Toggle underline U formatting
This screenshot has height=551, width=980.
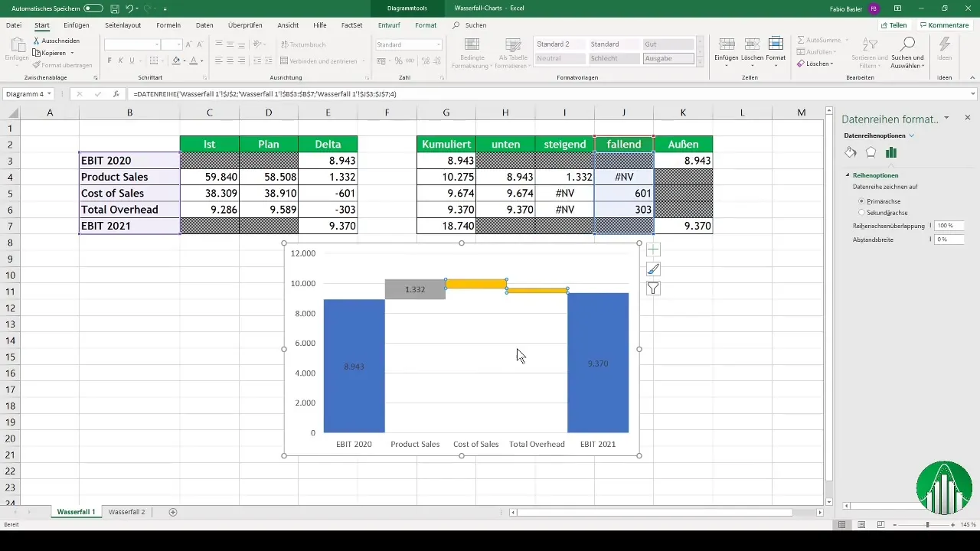click(131, 60)
